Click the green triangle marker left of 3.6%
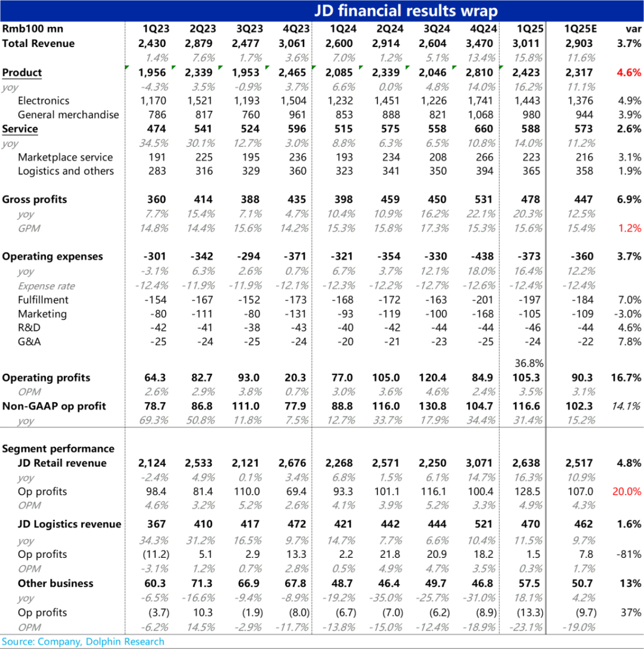Screen dimensions: 644x649 [267, 67]
